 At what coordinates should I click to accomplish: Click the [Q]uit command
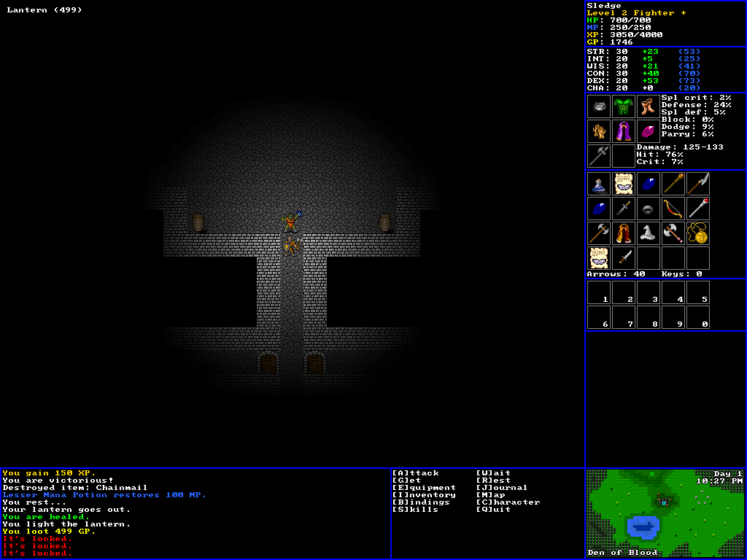(x=494, y=510)
